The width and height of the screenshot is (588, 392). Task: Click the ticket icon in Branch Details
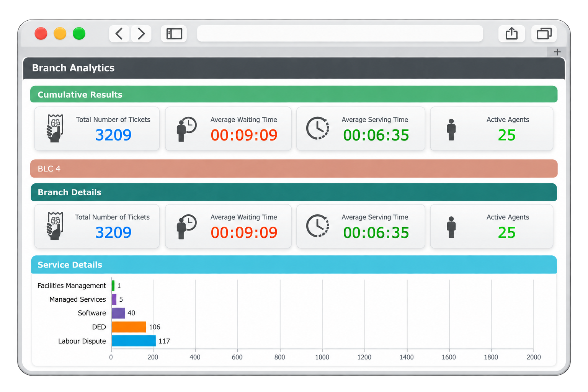tap(55, 226)
